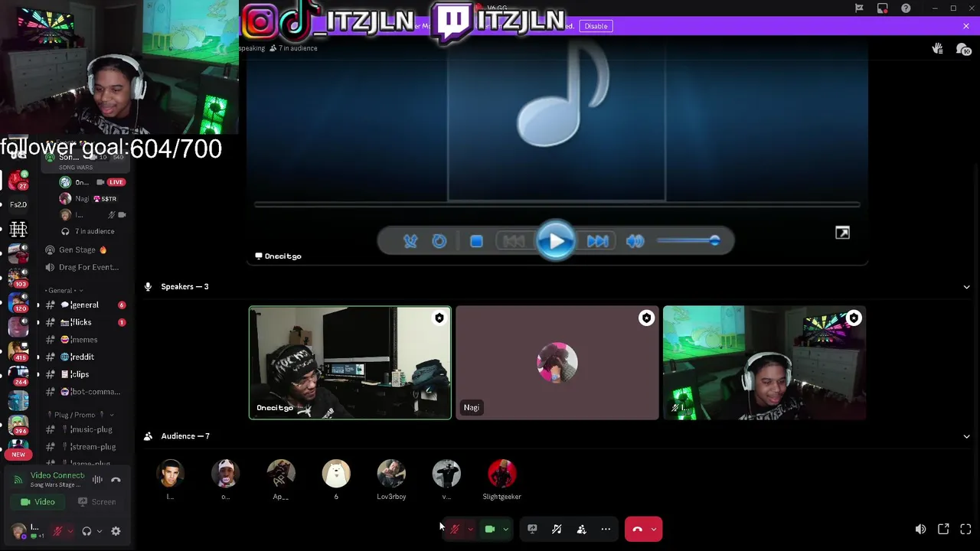Toggle the microphone mute button in call controls
Image resolution: width=980 pixels, height=551 pixels.
click(455, 529)
